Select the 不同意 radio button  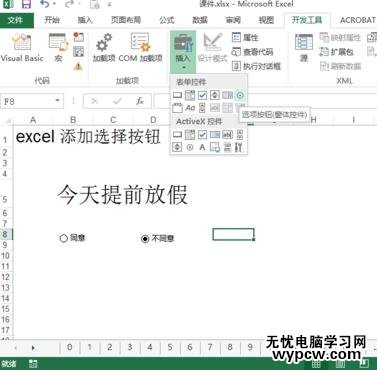coord(145,238)
